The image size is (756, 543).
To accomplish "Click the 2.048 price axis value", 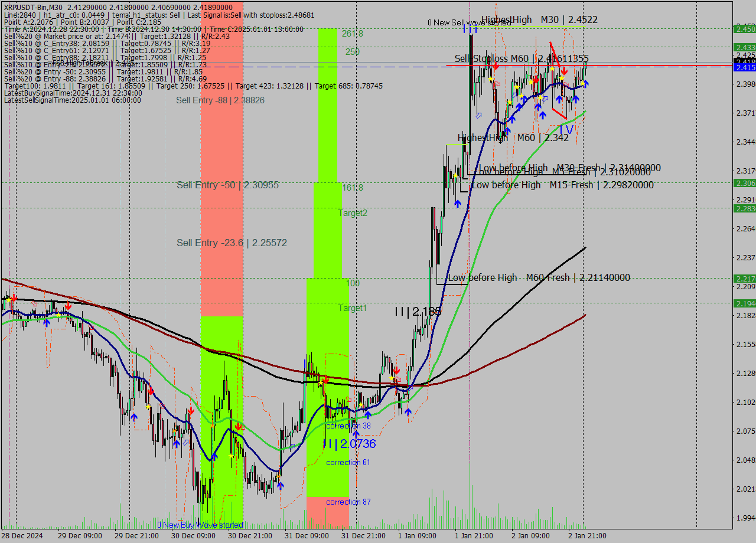I will (x=745, y=460).
